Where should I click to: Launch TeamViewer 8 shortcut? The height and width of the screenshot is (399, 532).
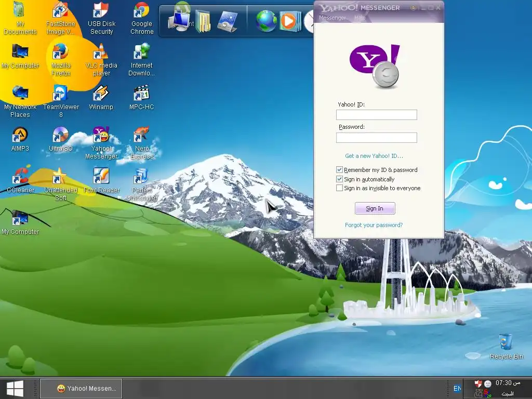point(61,101)
